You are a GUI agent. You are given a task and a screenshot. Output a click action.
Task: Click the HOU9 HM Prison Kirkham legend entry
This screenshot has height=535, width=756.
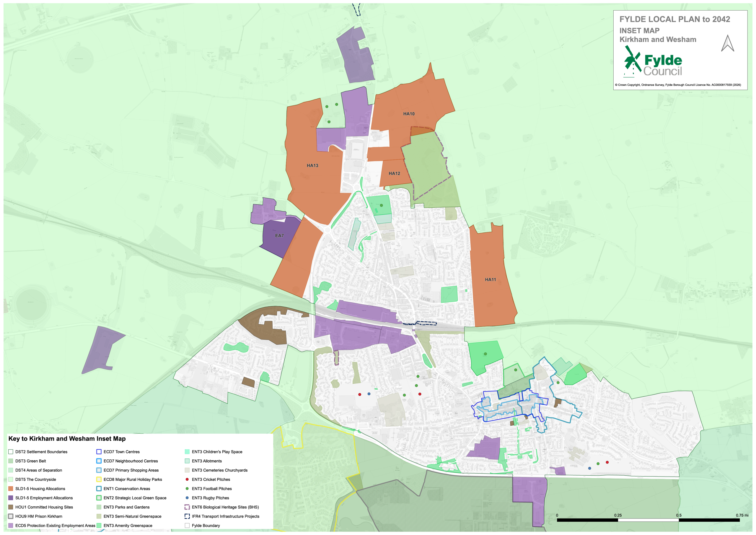(35, 516)
